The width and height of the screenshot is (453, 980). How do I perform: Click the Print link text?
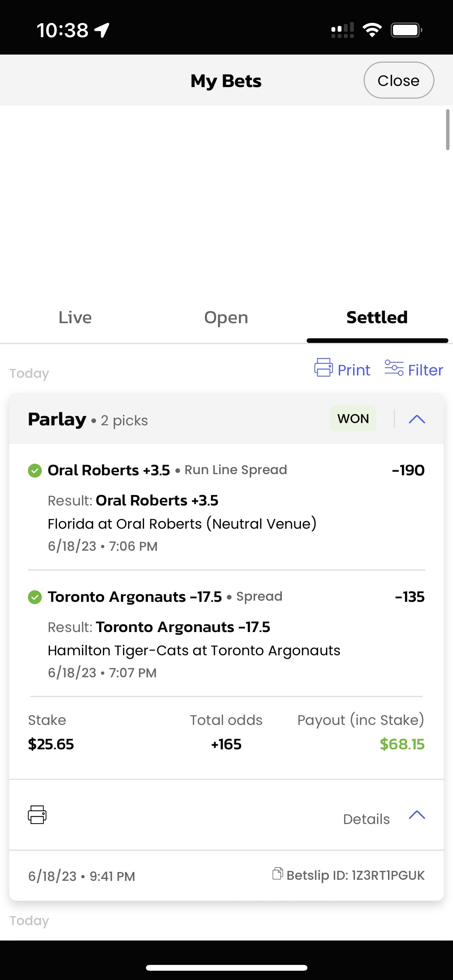[354, 370]
